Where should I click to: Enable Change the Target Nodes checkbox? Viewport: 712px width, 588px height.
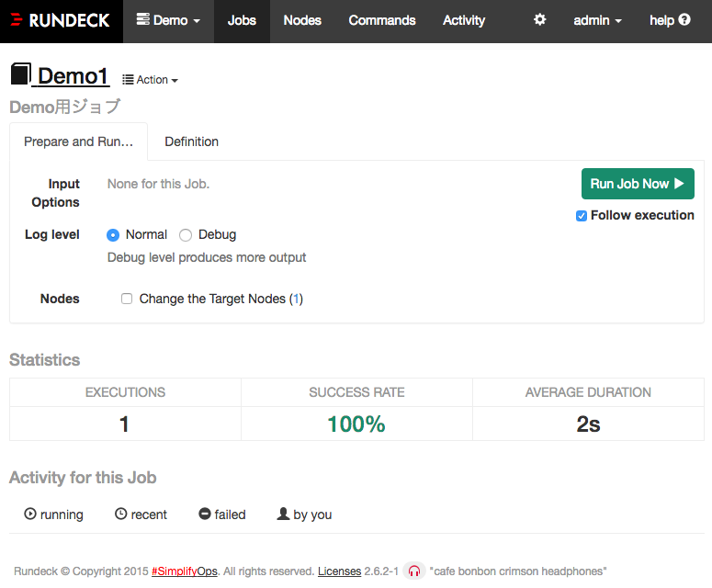pos(127,299)
